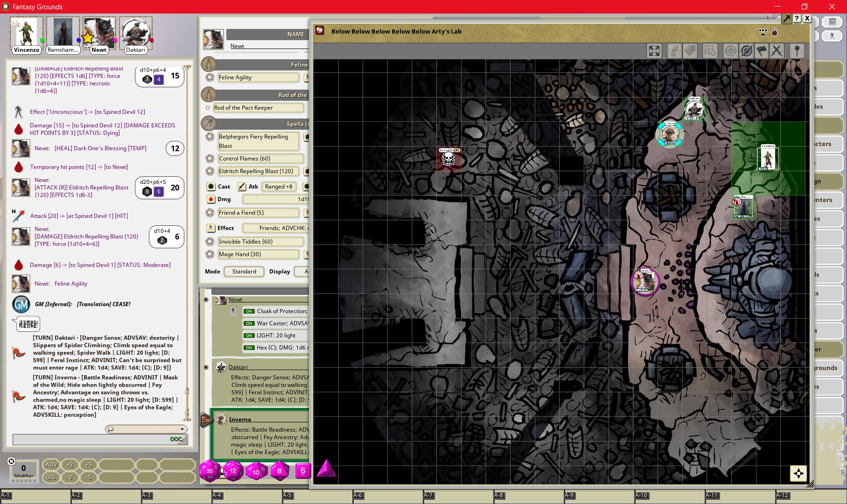The height and width of the screenshot is (504, 847).
Task: Click the Newt entry target dot in tracker
Action: click(206, 300)
